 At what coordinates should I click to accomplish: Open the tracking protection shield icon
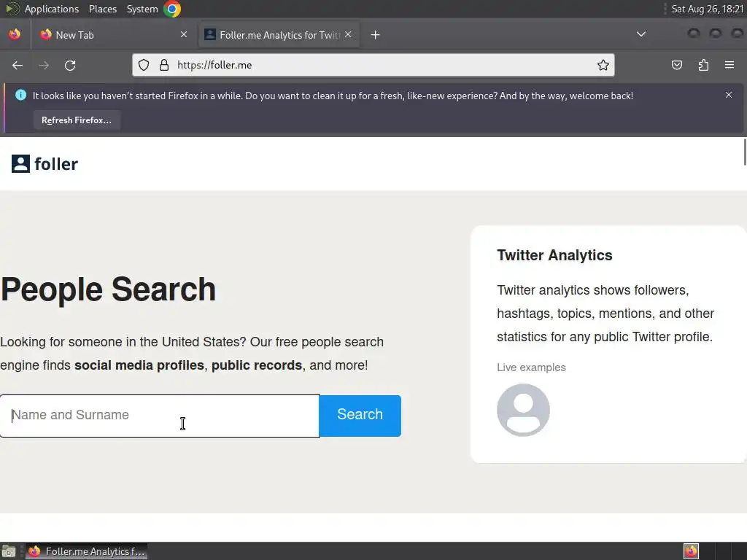click(144, 65)
